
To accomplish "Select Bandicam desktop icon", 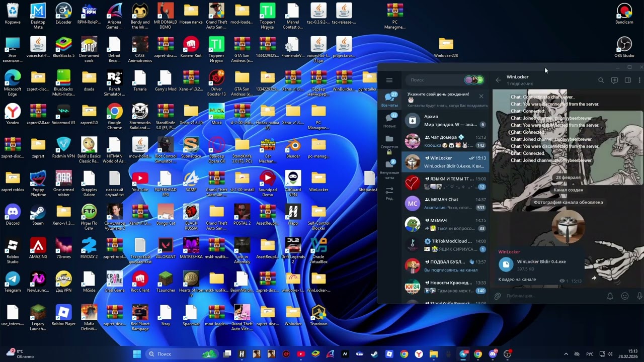I will click(624, 14).
